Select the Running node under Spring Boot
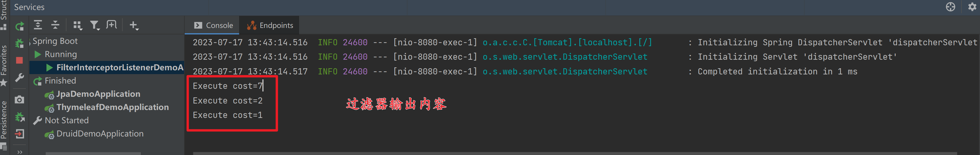 coord(61,54)
